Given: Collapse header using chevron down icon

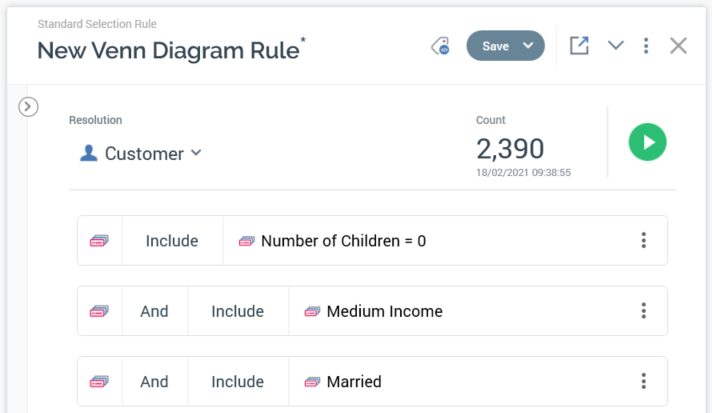Looking at the screenshot, I should (616, 46).
